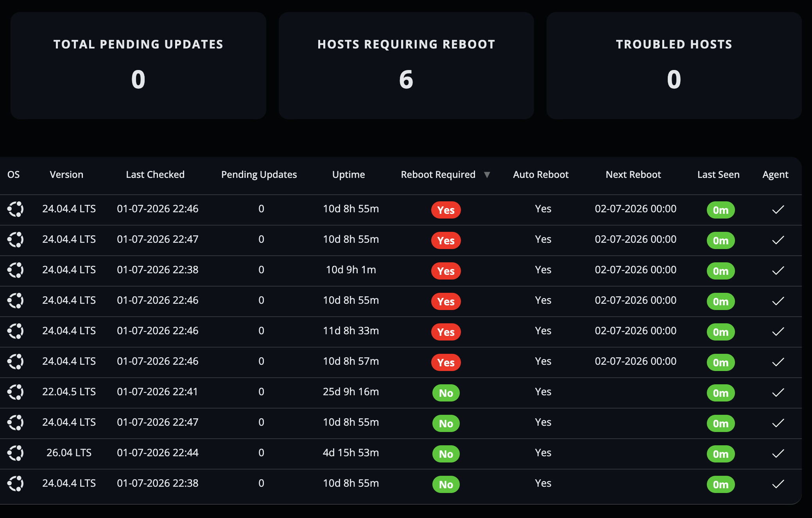Screen dimensions: 812x518
Task: Click the Ubuntu icon in the 10d 8h 57m row
Action: [x=16, y=362]
